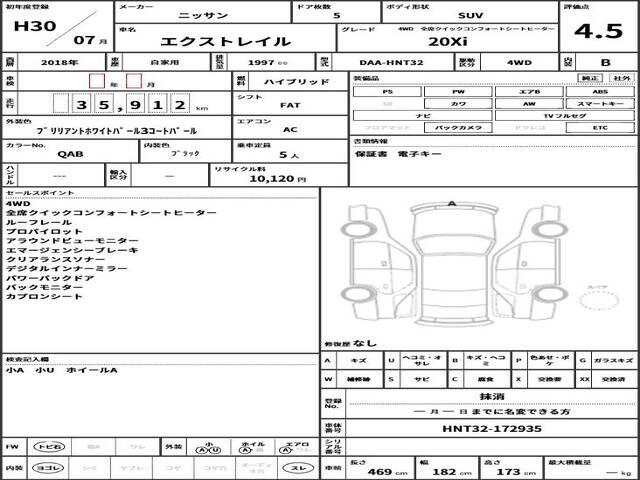This screenshot has height=480, width=640.
Task: Click the スマートキー equipment box
Action: [x=597, y=104]
